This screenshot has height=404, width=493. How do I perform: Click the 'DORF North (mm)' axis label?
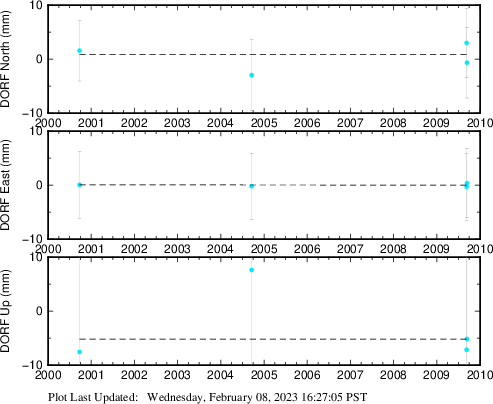(x=6, y=59)
